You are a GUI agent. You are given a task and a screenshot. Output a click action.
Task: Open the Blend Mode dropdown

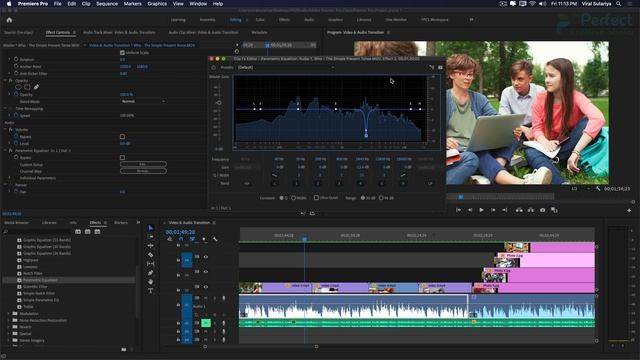(143, 101)
